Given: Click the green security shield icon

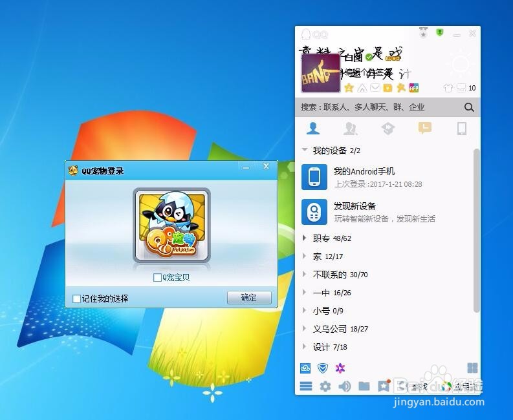Looking at the screenshot, I should pos(440,32).
